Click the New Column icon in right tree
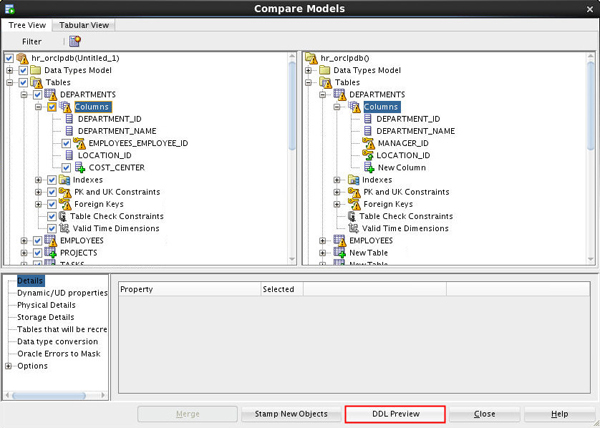The image size is (600, 428). coord(369,168)
